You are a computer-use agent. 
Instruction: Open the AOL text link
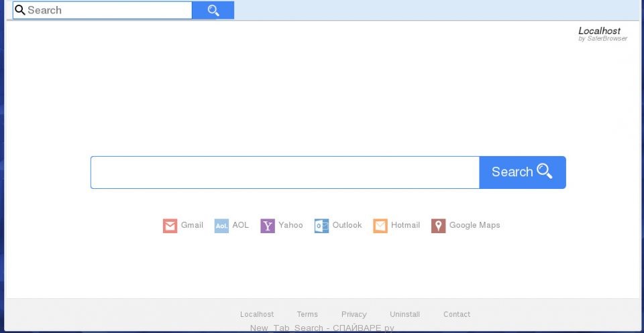pyautogui.click(x=241, y=225)
